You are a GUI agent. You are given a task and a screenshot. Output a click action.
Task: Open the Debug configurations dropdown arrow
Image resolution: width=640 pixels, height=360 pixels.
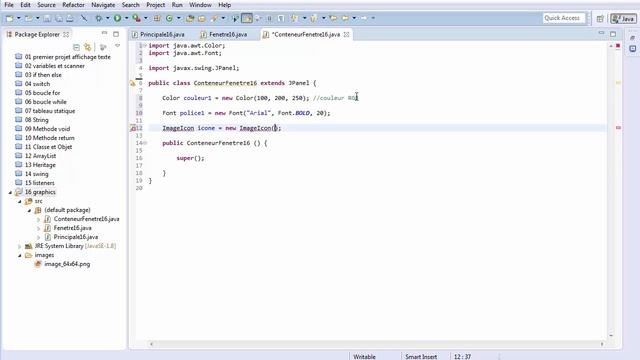pos(108,18)
